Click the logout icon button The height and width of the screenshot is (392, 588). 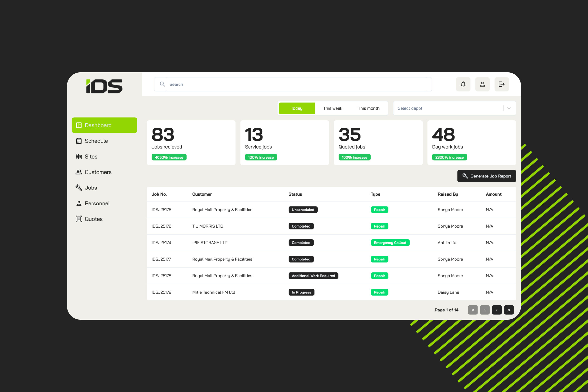pos(501,84)
